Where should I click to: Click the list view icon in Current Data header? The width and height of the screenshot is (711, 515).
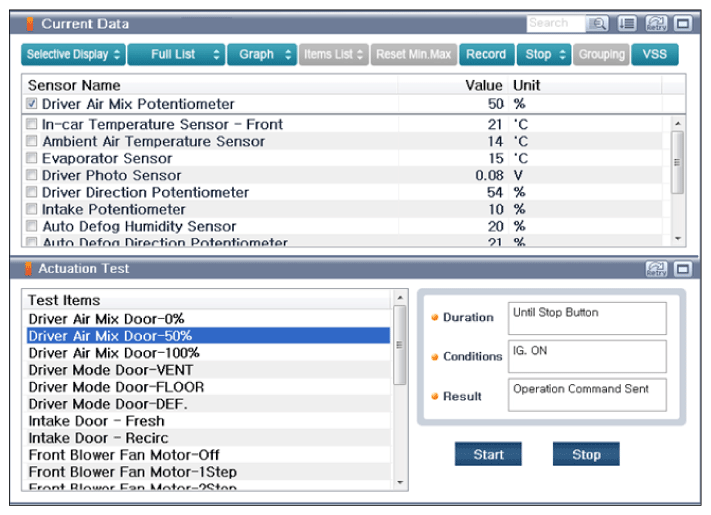[x=628, y=23]
